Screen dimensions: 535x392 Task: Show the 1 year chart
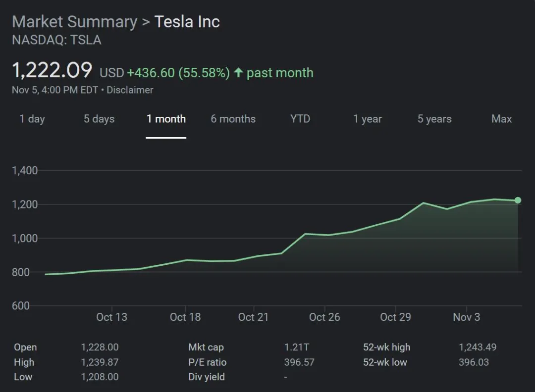368,119
